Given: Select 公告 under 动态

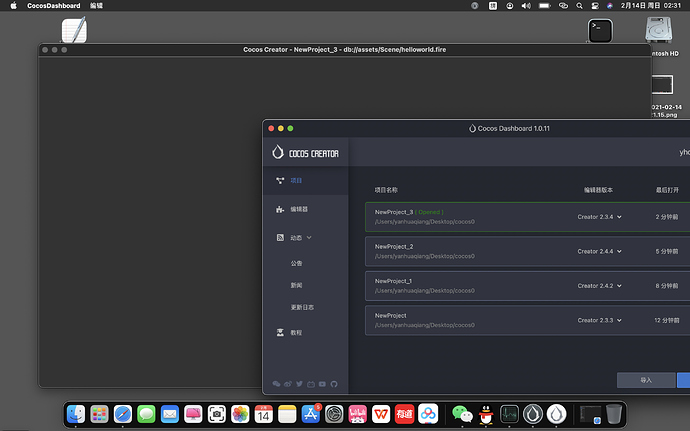Looking at the screenshot, I should point(296,263).
